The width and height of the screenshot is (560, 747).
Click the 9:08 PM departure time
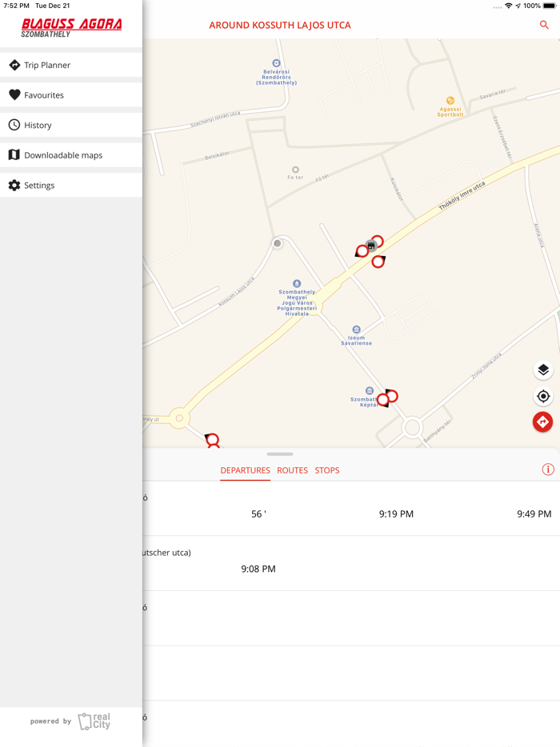click(x=258, y=569)
